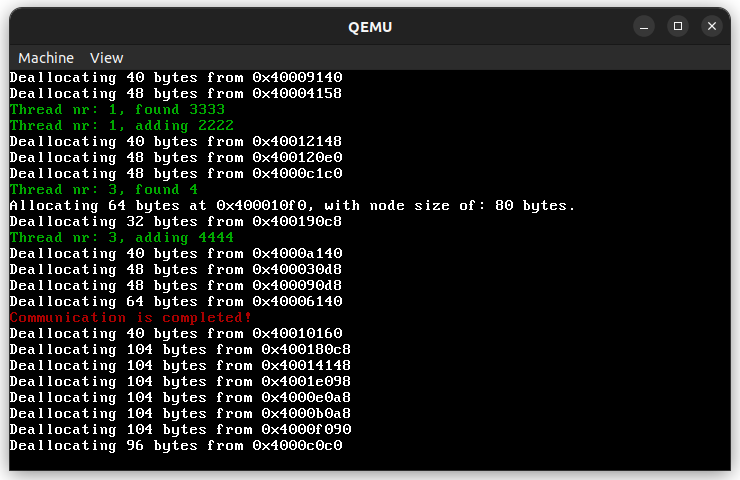
Task: Click line 'Deallocating 104 bytes from 0x40014148'
Action: coord(180,366)
